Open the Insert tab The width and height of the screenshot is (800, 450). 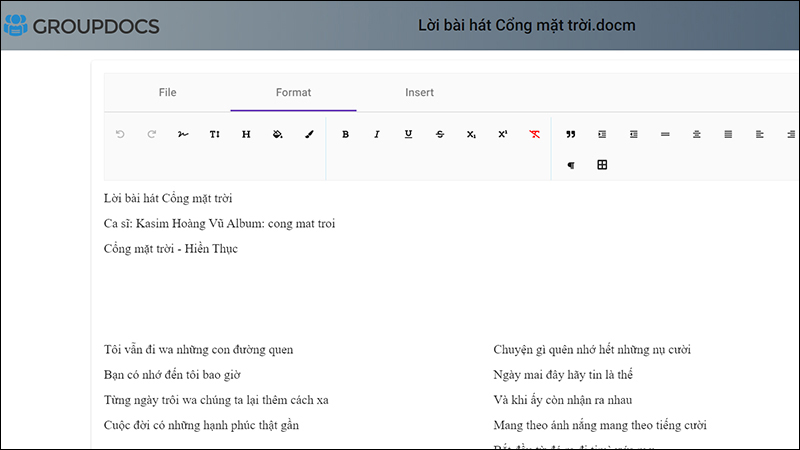click(419, 92)
